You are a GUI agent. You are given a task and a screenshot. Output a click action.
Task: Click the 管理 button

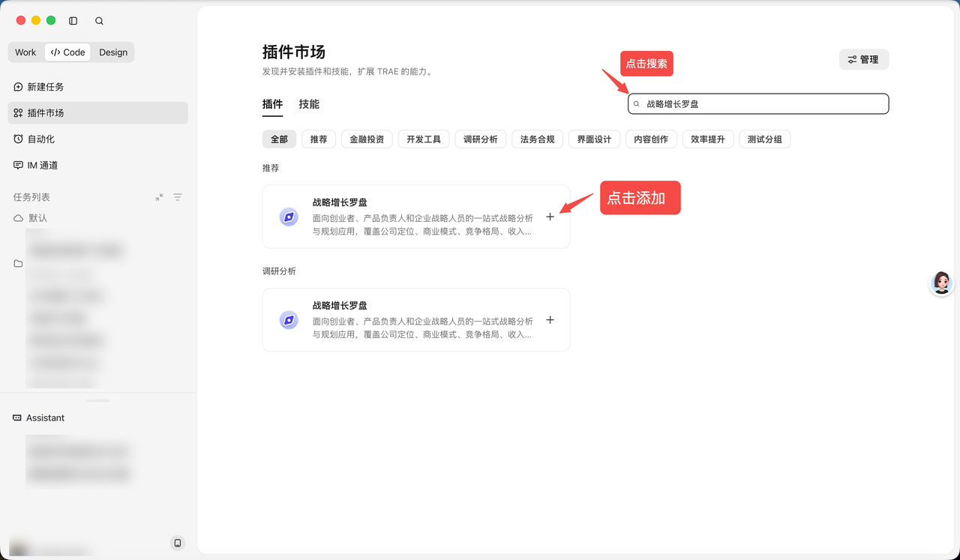864,59
